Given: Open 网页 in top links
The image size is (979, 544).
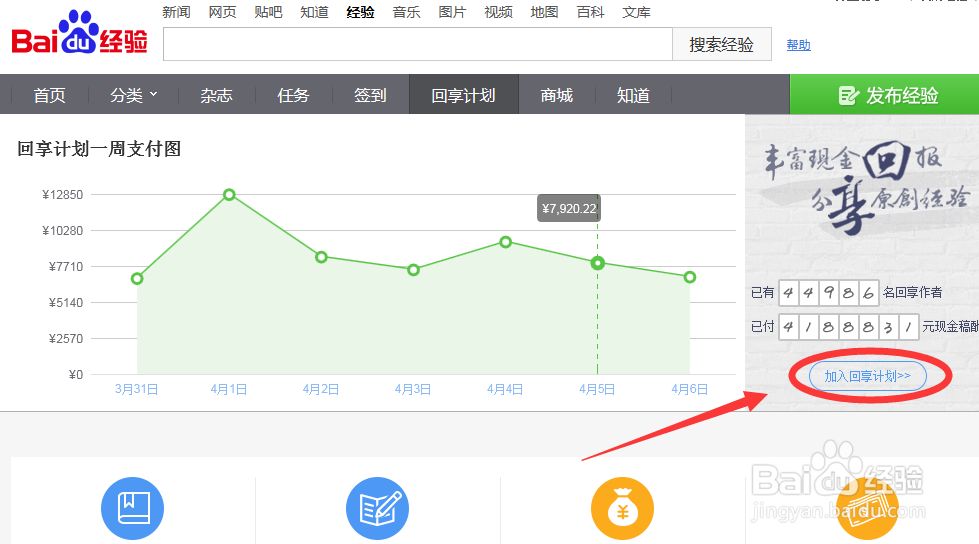Looking at the screenshot, I should click(222, 12).
